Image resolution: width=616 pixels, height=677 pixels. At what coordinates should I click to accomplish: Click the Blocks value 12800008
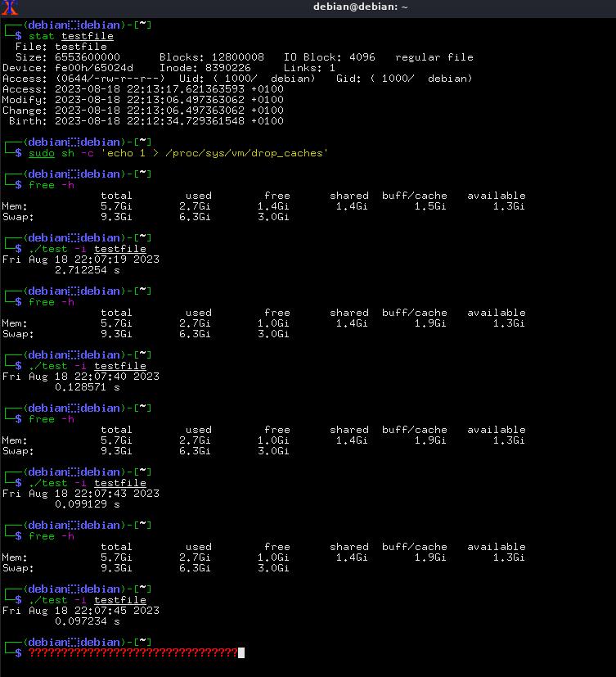pos(238,57)
